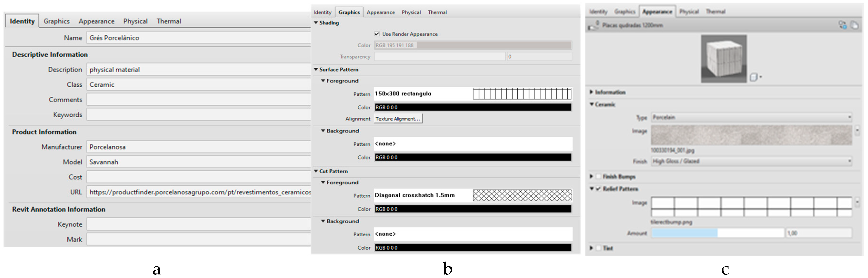
Task: Enable the Finish Bumps checkbox
Action: pos(599,176)
